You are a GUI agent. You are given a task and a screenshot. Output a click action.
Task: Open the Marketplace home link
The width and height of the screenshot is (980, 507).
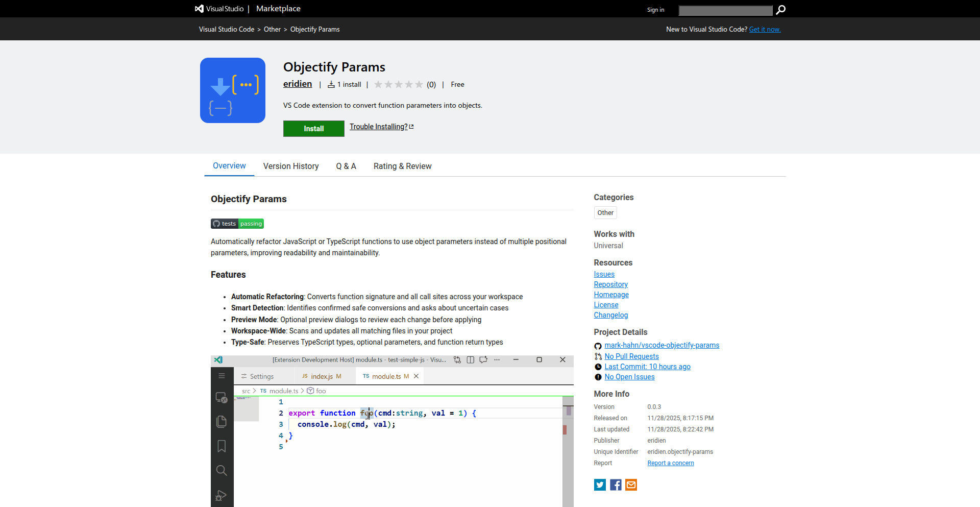(278, 9)
